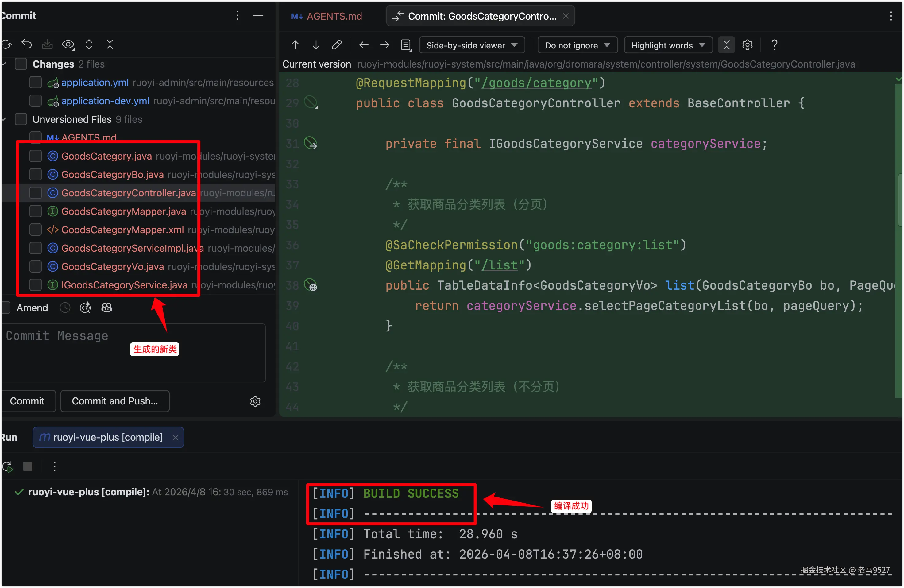Image resolution: width=904 pixels, height=588 pixels.
Task: Generate commit message with AI sparkle icon
Action: click(86, 308)
